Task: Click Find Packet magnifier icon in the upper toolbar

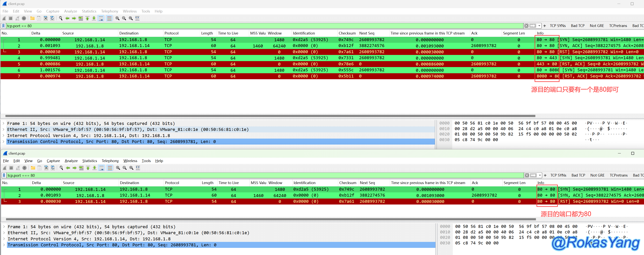Action: pyautogui.click(x=61, y=18)
